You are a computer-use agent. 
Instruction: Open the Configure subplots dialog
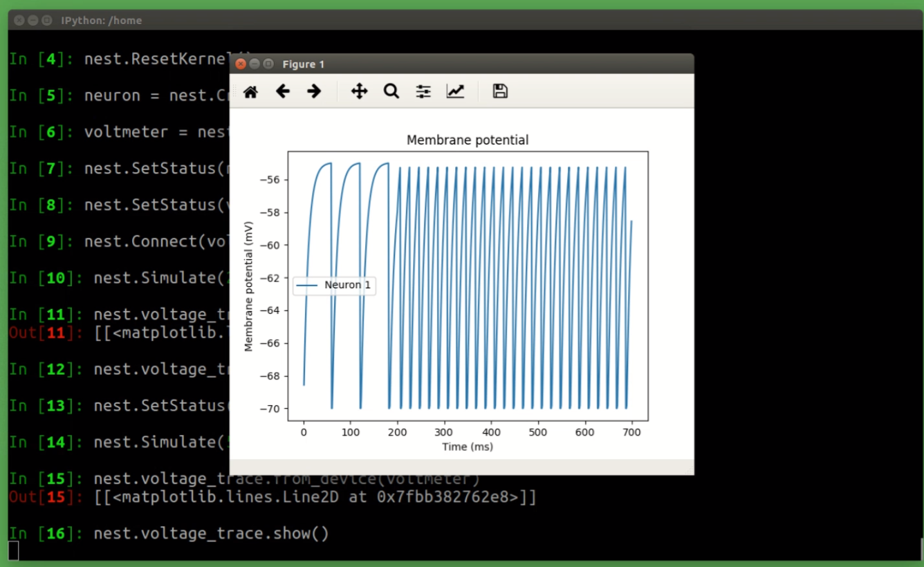[x=423, y=91]
